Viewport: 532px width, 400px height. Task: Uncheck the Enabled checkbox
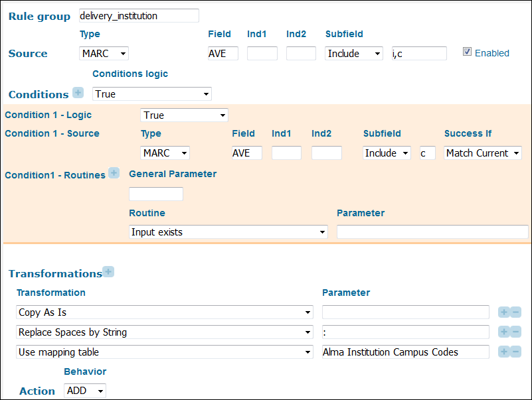pos(468,52)
